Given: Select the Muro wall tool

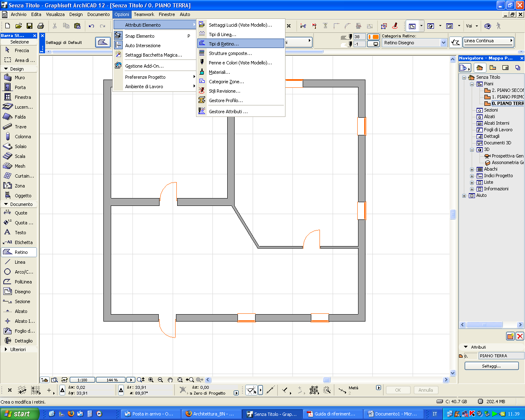Looking at the screenshot, I should tap(19, 78).
